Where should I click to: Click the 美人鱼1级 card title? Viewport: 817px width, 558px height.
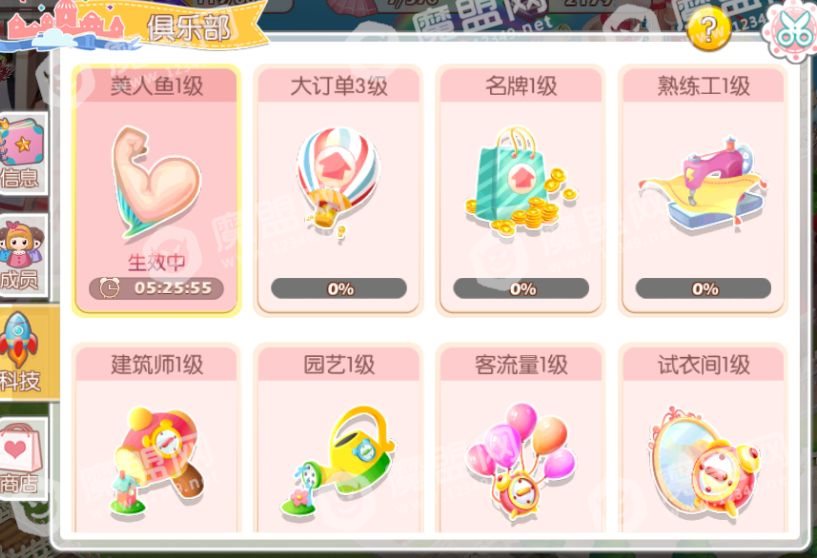click(x=156, y=86)
